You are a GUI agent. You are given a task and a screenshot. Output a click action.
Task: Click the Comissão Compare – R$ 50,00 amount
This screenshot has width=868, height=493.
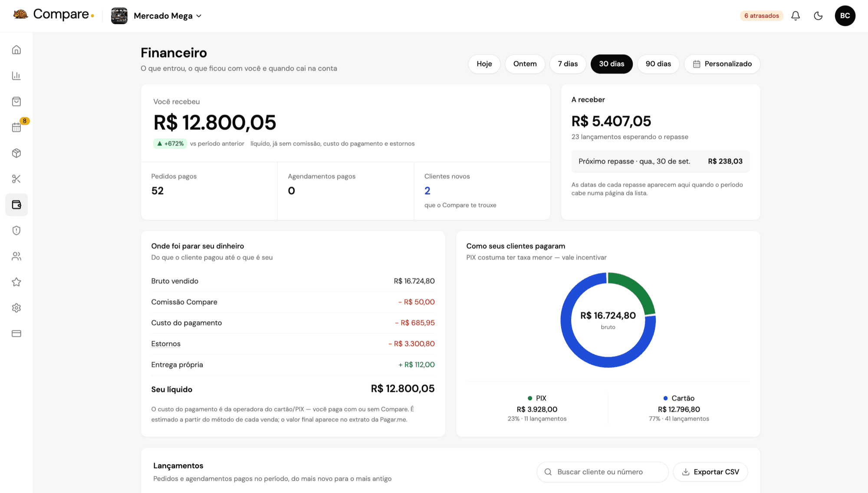pyautogui.click(x=417, y=302)
